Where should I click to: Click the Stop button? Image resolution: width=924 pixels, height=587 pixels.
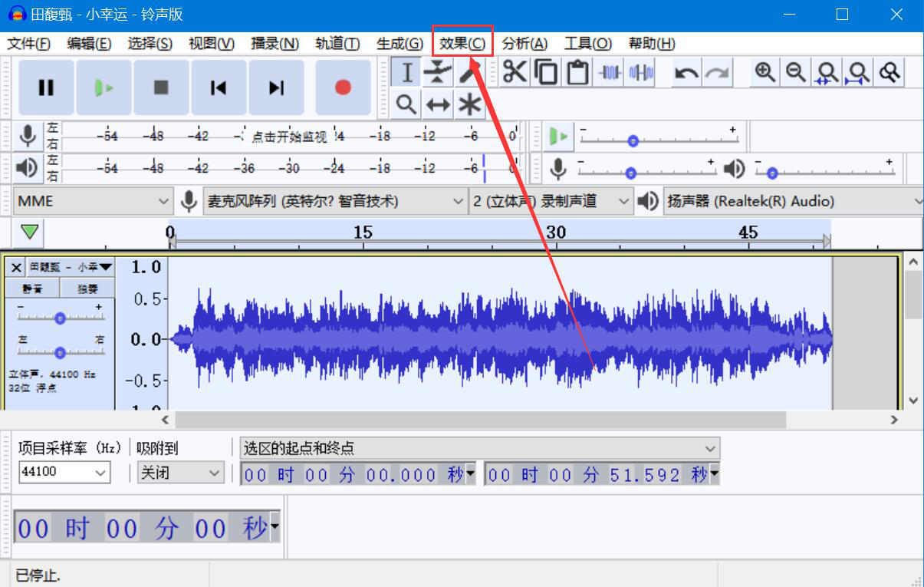point(161,87)
